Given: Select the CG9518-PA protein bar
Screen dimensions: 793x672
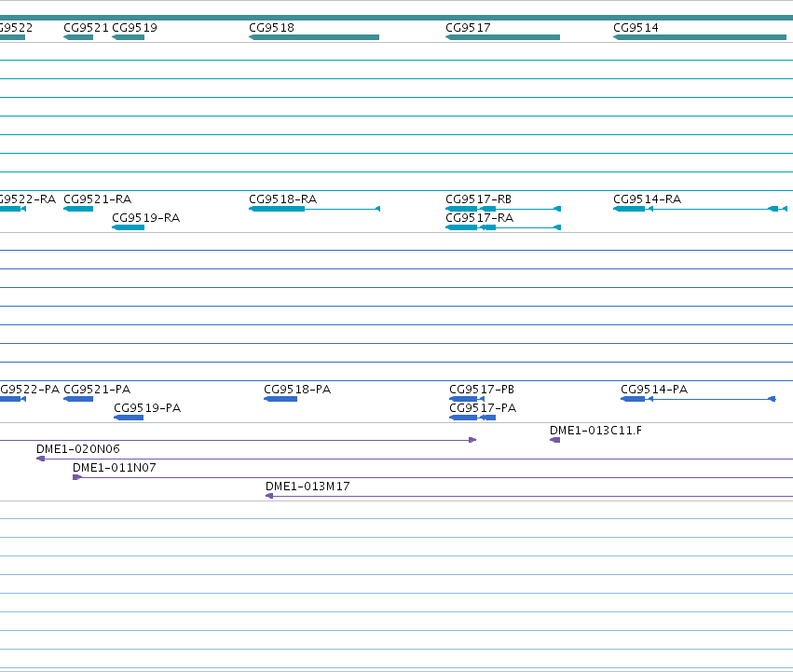Looking at the screenshot, I should point(280,399).
